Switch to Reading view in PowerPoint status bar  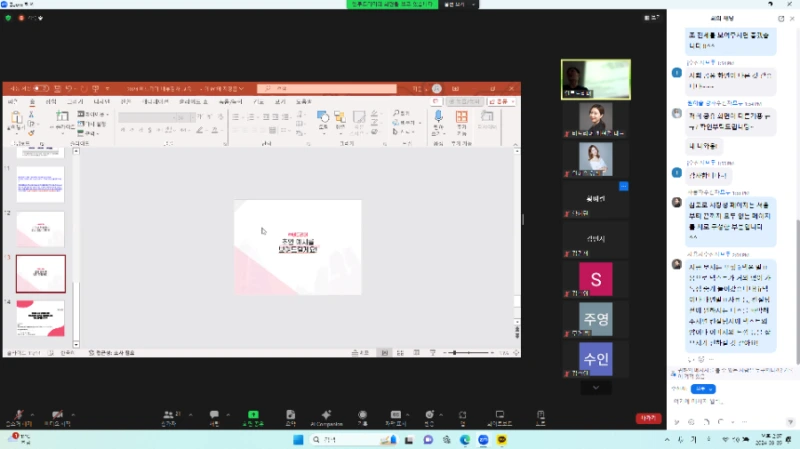tap(416, 353)
